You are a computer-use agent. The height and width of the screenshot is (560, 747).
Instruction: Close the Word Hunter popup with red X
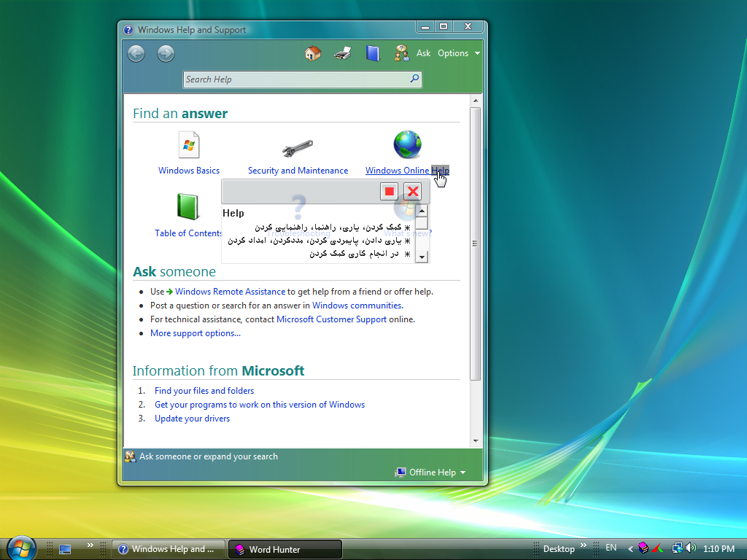pyautogui.click(x=413, y=192)
